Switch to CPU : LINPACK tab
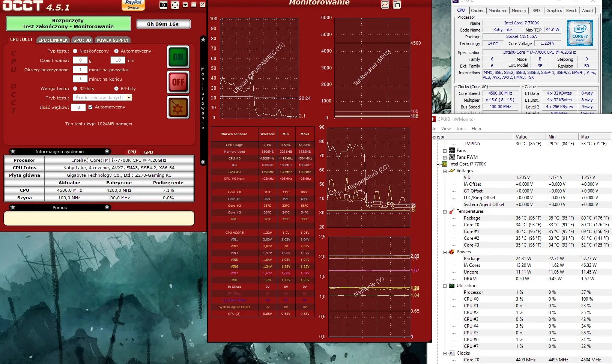The width and height of the screenshot is (612, 364). [53, 40]
